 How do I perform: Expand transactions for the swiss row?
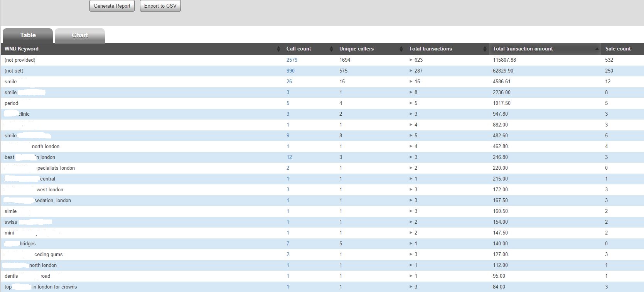(411, 222)
